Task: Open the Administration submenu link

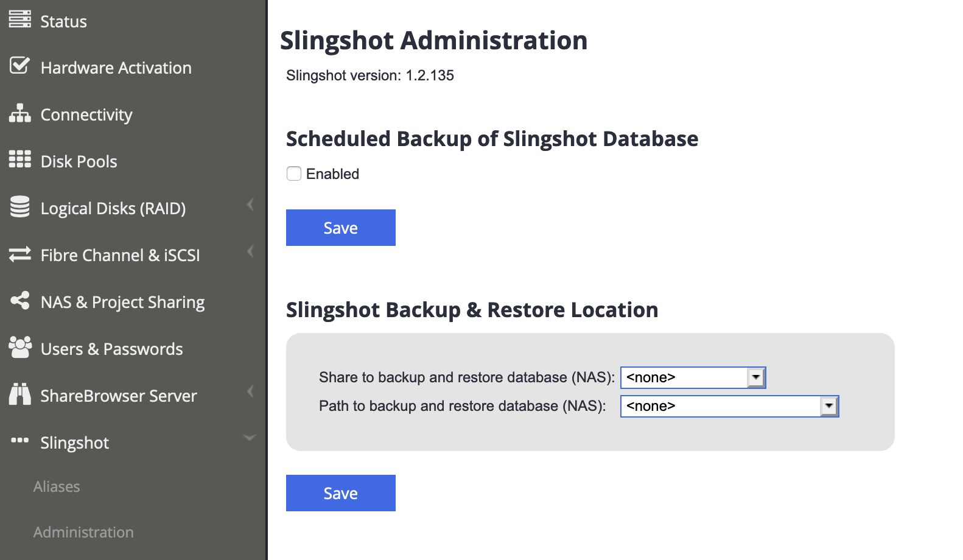Action: point(83,532)
